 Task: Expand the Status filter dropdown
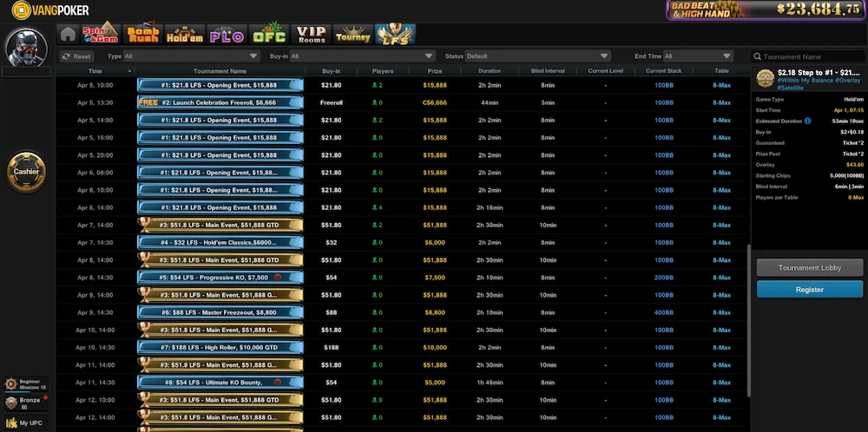pyautogui.click(x=537, y=56)
